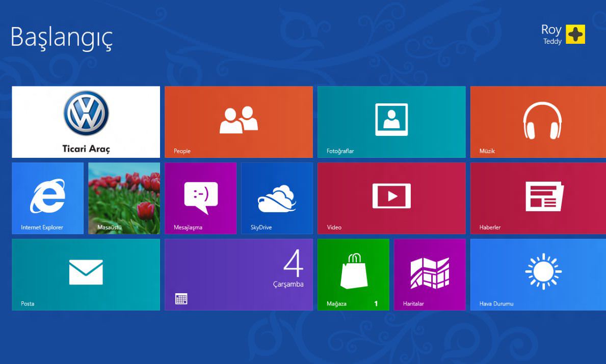Click the Teddy text under Roy
The height and width of the screenshot is (364, 606).
point(552,41)
